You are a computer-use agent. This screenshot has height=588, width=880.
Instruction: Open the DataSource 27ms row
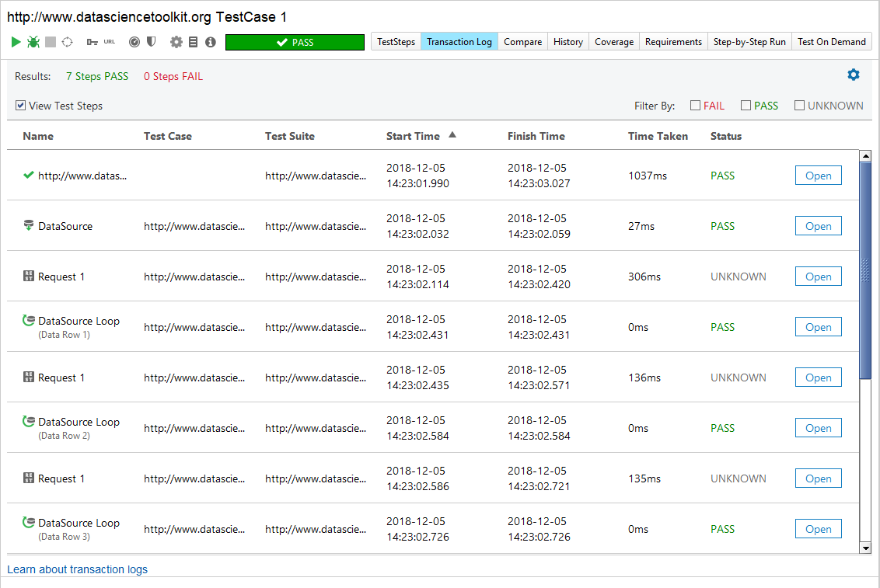point(819,226)
